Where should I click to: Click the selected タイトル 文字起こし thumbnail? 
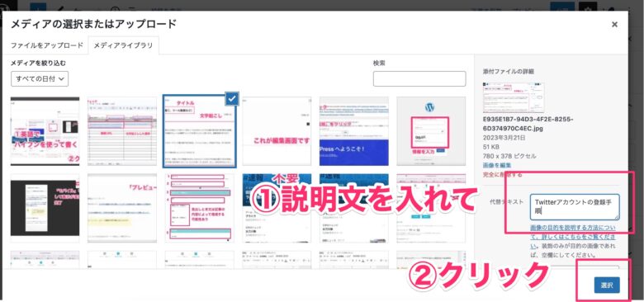coord(199,131)
